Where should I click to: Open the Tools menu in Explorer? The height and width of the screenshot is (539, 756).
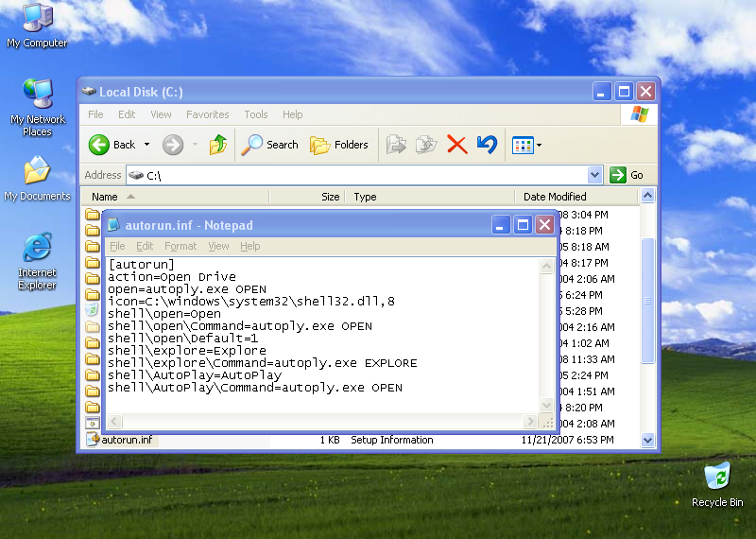255,114
